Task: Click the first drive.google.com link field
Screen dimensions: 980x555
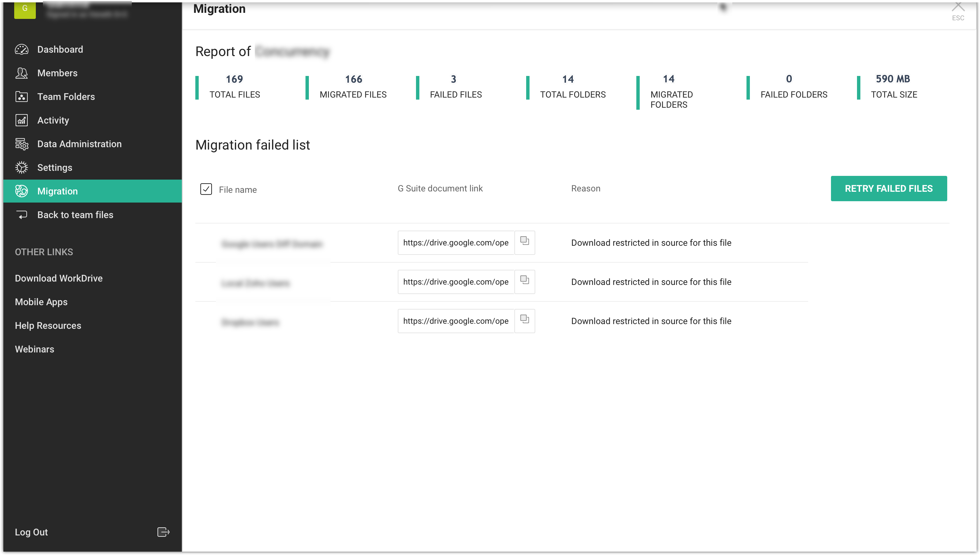Action: [x=456, y=242]
